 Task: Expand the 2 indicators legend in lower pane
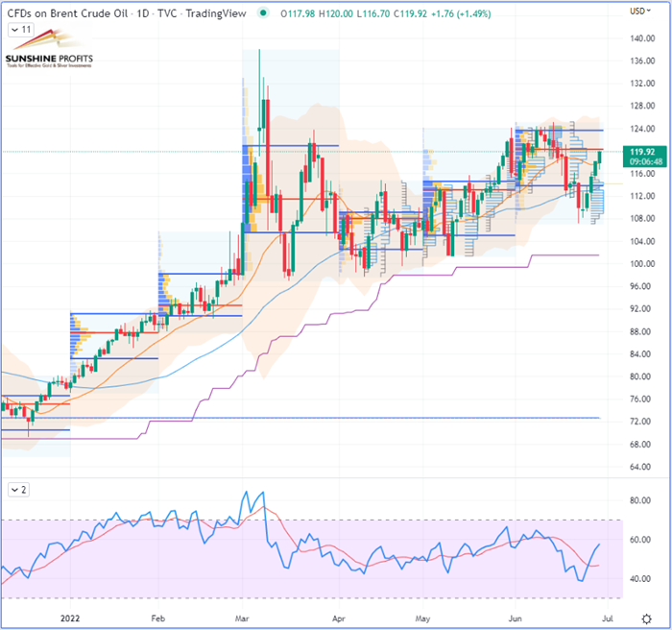[x=18, y=490]
